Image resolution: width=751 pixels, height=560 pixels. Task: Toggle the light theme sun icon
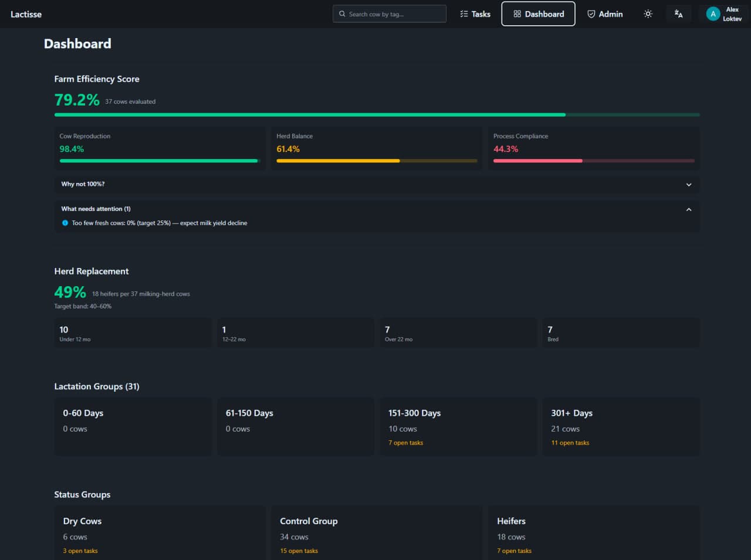(x=648, y=14)
